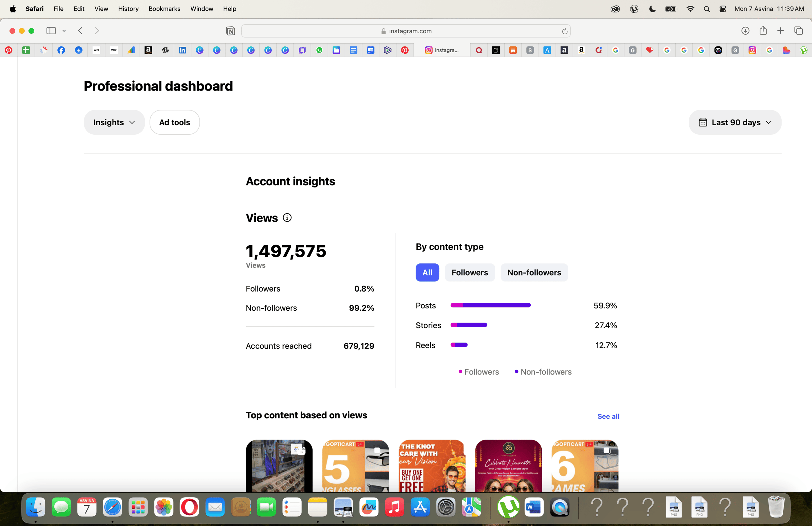The width and height of the screenshot is (812, 526).
Task: Click the Safari downloads icon
Action: coord(745,31)
